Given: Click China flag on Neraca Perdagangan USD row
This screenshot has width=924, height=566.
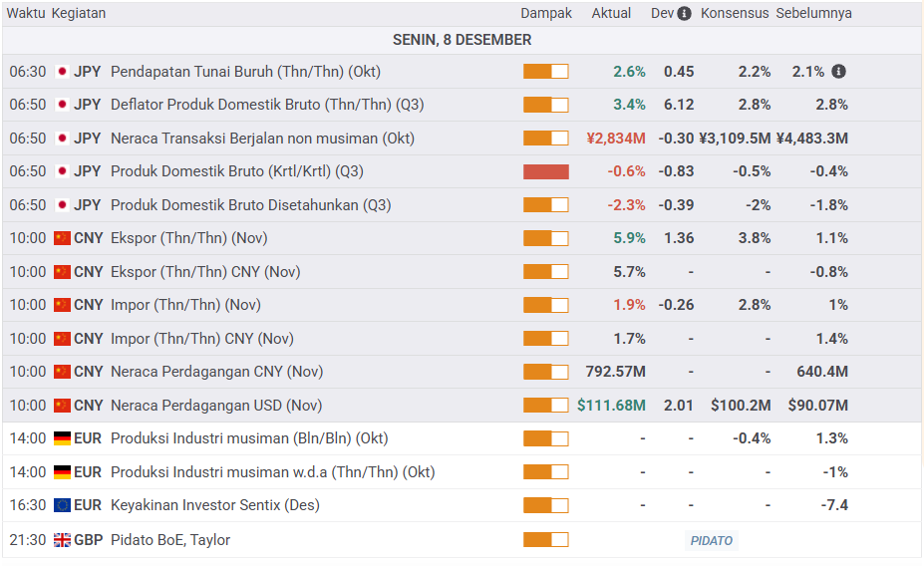Looking at the screenshot, I should tap(62, 406).
